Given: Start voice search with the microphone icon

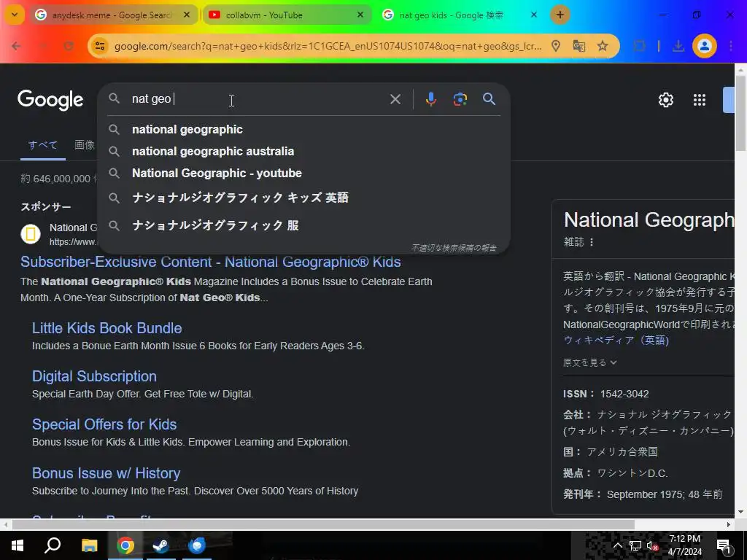Looking at the screenshot, I should click(430, 99).
